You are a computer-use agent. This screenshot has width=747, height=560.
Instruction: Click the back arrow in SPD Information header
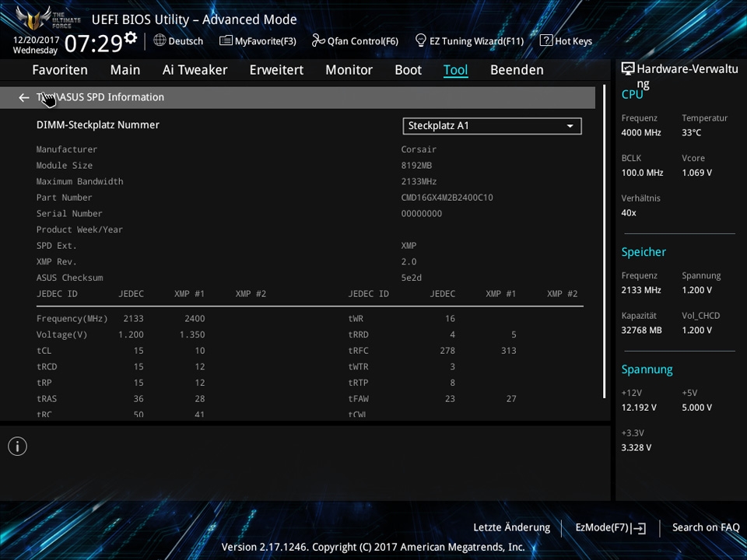[24, 98]
